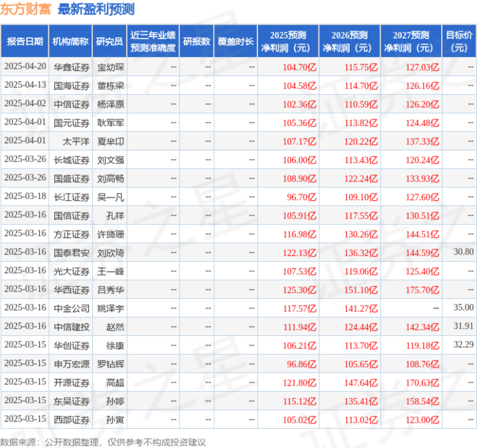Screen dimensions: 477x448
Task: Click the 107.17亿 profit value
Action: (x=300, y=141)
